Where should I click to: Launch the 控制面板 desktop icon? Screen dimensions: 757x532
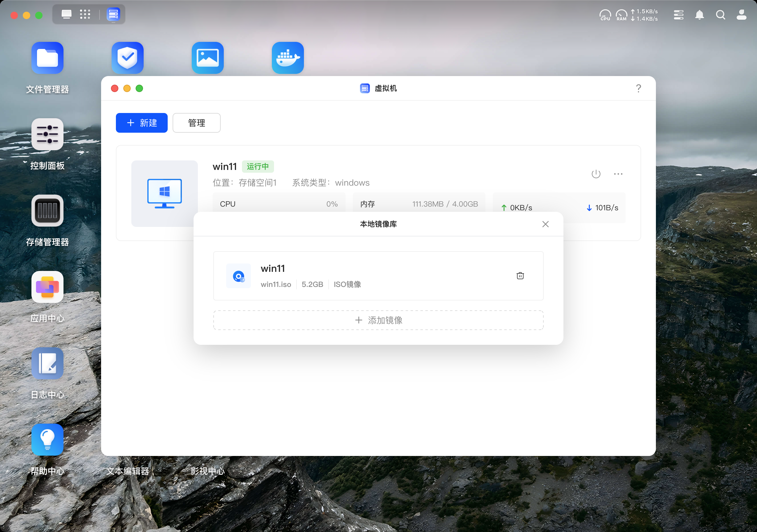pyautogui.click(x=47, y=135)
